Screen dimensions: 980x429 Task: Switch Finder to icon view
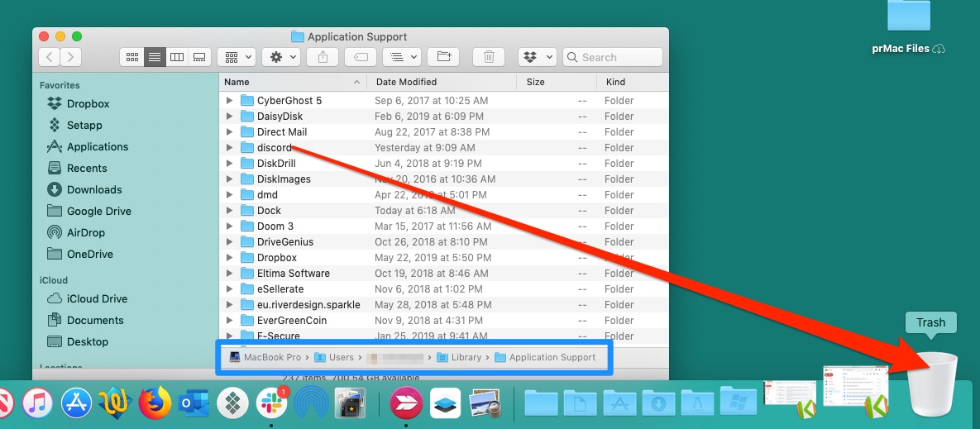coord(131,57)
